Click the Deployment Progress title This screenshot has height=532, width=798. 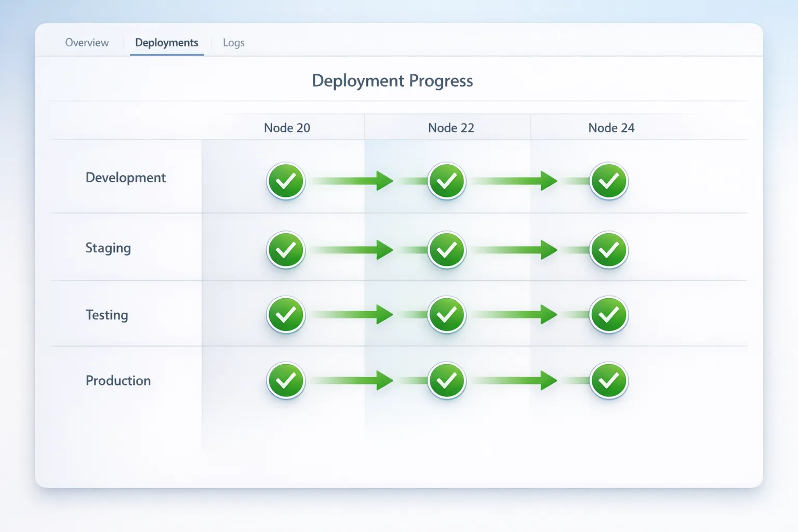[392, 81]
